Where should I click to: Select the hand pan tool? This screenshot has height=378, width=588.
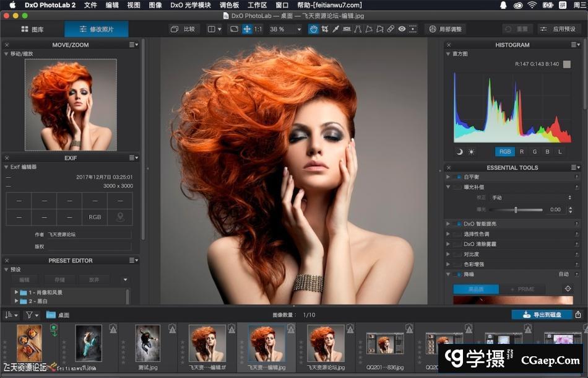[x=313, y=29]
